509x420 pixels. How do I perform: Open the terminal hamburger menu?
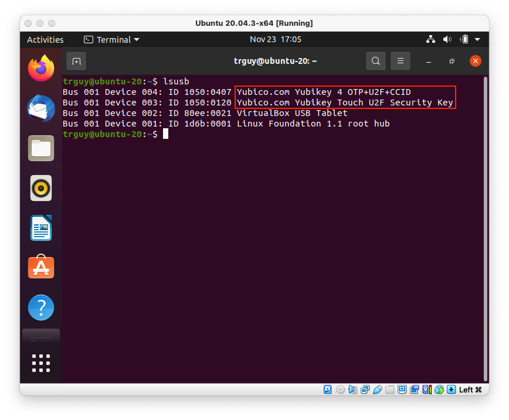coord(401,61)
